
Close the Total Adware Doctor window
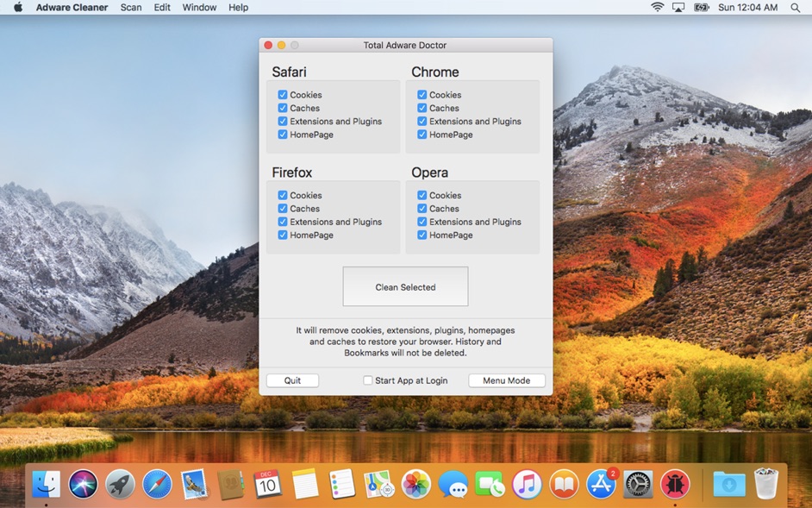coord(268,45)
